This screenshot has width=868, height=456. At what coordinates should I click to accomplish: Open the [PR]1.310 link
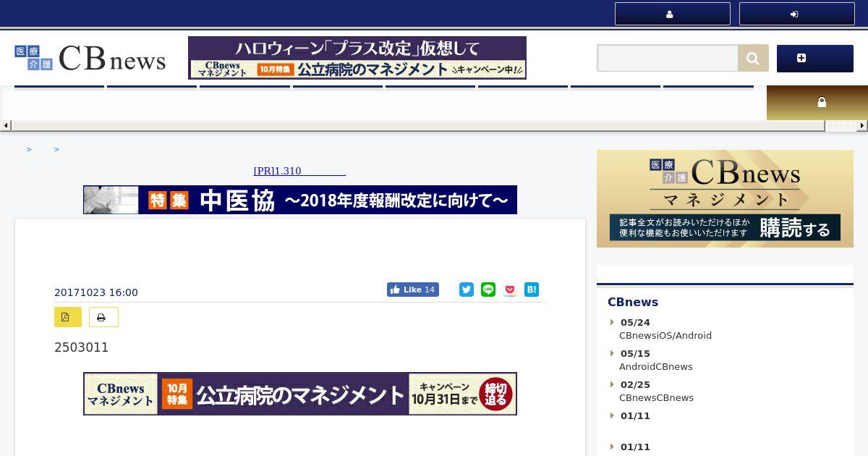pyautogui.click(x=299, y=171)
